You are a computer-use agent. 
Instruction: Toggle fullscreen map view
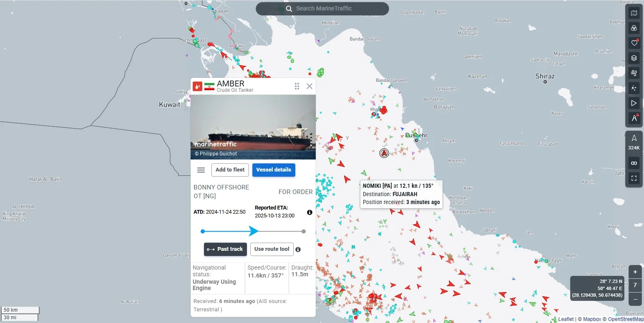[634, 179]
